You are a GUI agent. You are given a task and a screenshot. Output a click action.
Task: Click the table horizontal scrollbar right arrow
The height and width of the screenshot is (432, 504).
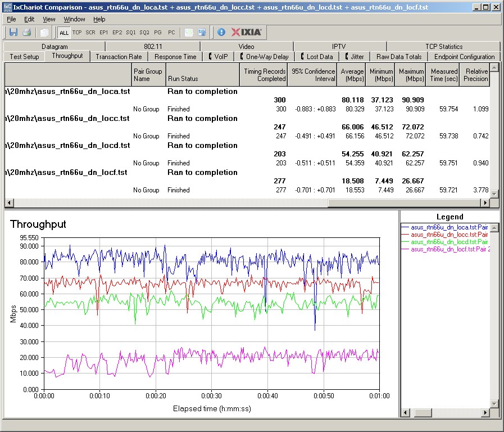[x=485, y=202]
